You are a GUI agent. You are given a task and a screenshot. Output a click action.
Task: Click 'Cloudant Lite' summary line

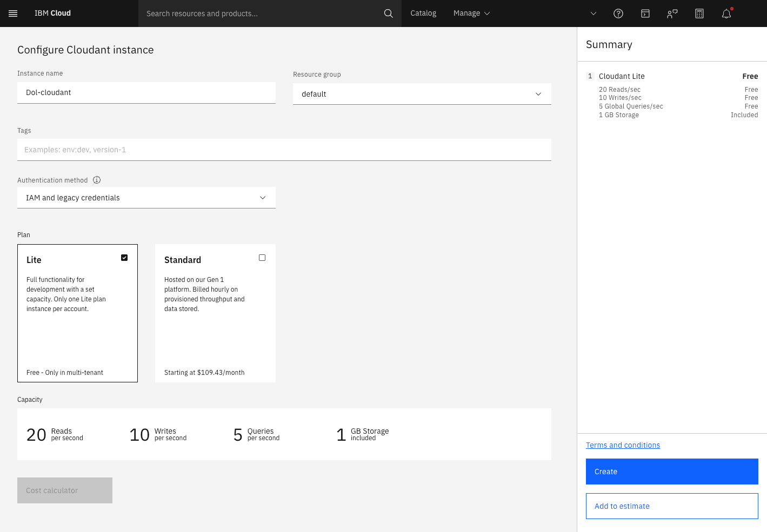[622, 76]
